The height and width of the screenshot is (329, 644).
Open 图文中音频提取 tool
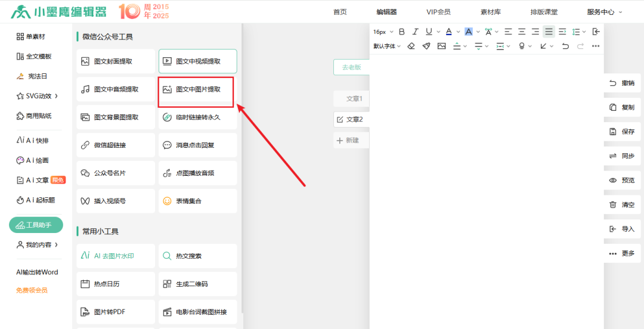point(116,89)
